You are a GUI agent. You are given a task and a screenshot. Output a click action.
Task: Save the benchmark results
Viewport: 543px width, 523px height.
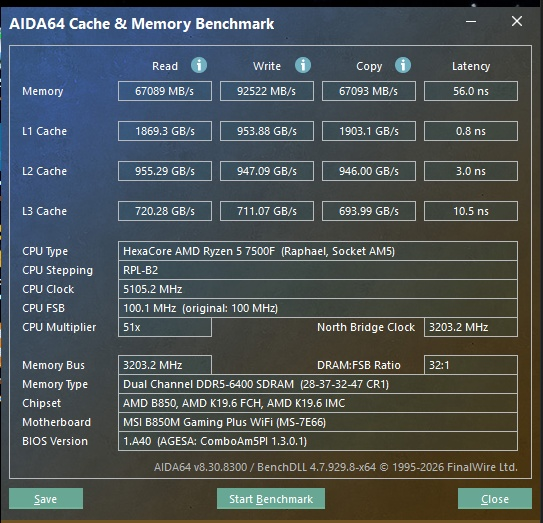point(46,499)
